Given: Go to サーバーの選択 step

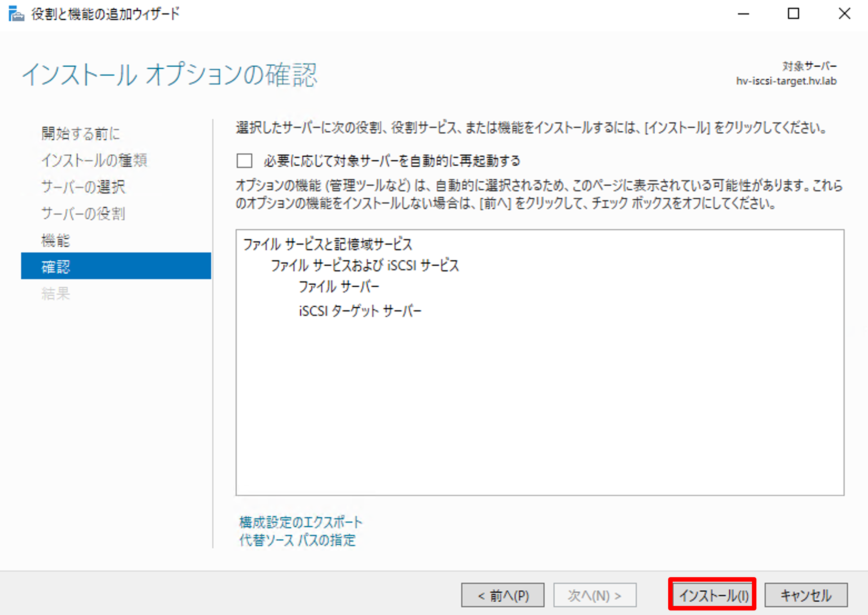Looking at the screenshot, I should (x=83, y=187).
